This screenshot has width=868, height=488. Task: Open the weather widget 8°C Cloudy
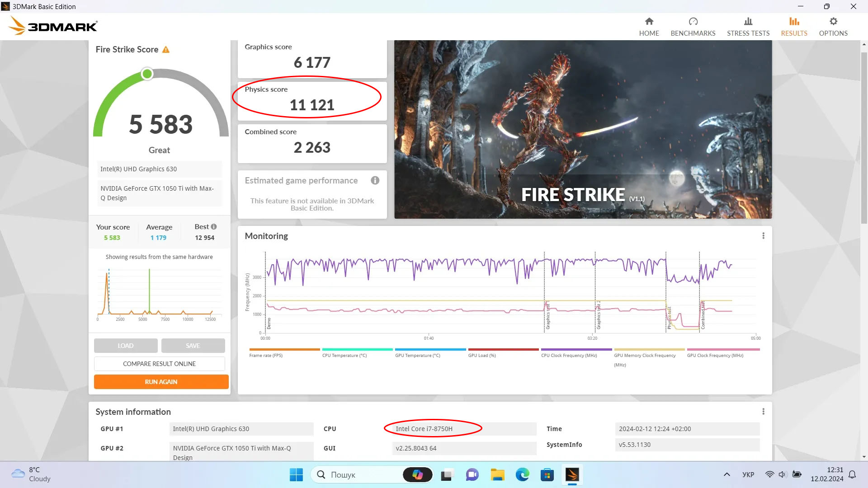click(31, 474)
